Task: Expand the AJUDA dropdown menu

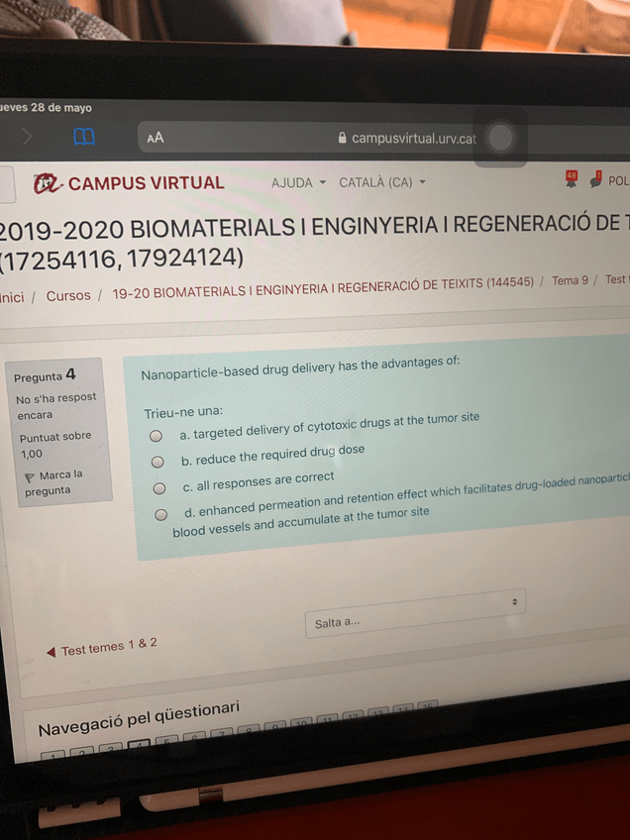Action: pos(298,182)
